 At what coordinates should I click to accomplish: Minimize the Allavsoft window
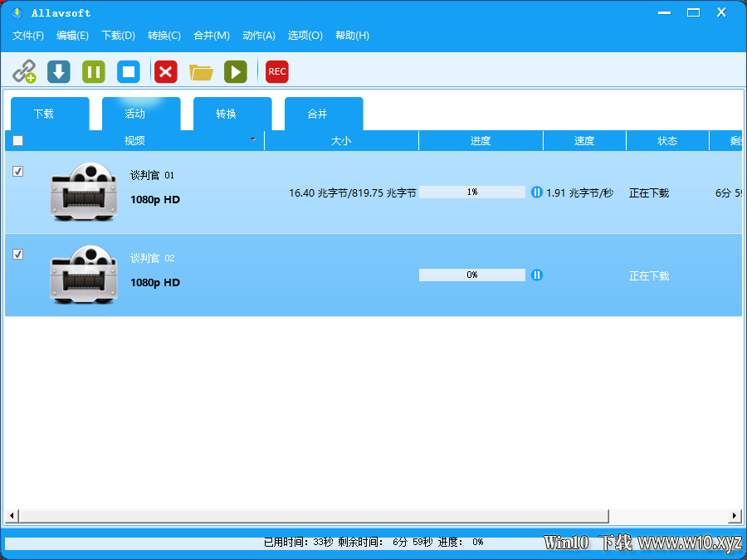pos(665,12)
